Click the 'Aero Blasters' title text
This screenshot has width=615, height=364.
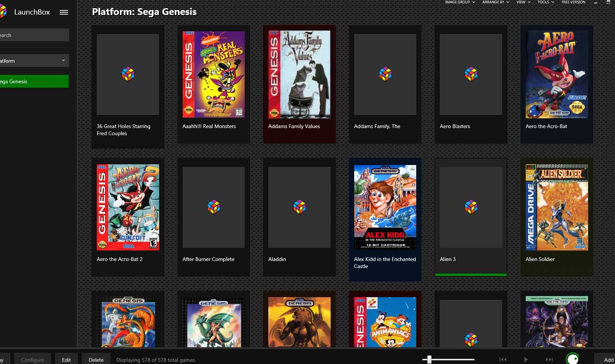(455, 127)
